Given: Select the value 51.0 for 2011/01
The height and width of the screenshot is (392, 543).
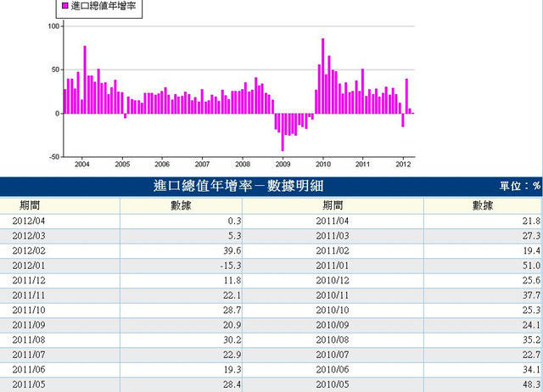Looking at the screenshot, I should tap(483, 266).
